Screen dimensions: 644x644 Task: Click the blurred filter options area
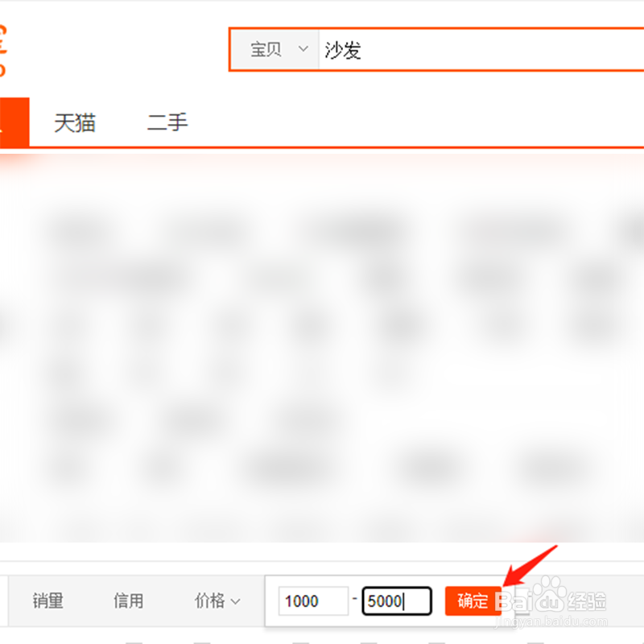(322, 349)
